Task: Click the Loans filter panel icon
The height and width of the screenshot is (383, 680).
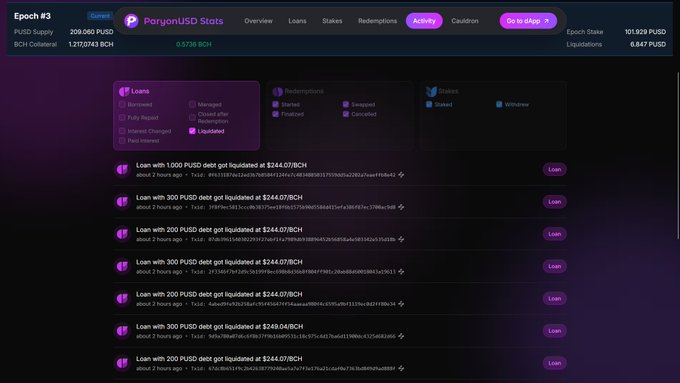Action: point(124,92)
